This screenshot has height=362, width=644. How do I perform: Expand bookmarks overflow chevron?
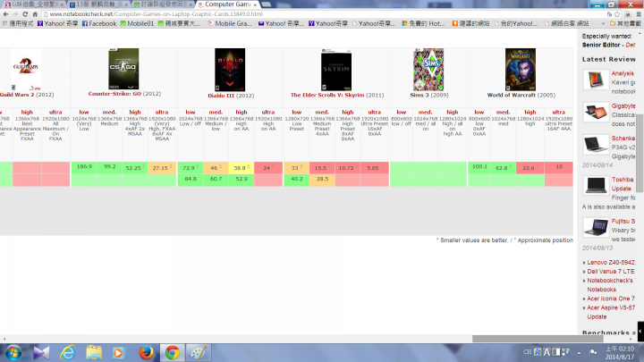point(604,23)
